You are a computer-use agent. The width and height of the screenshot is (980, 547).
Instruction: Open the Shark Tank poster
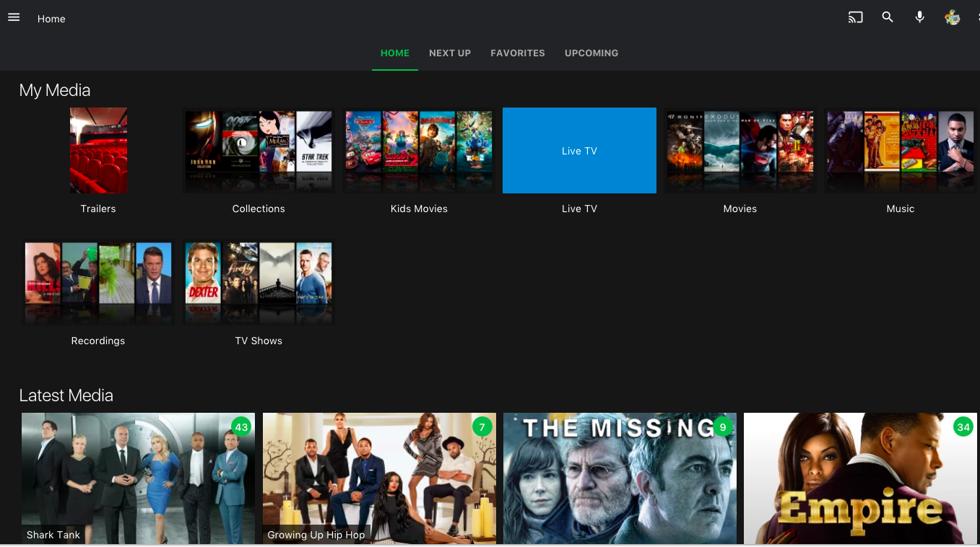point(138,478)
